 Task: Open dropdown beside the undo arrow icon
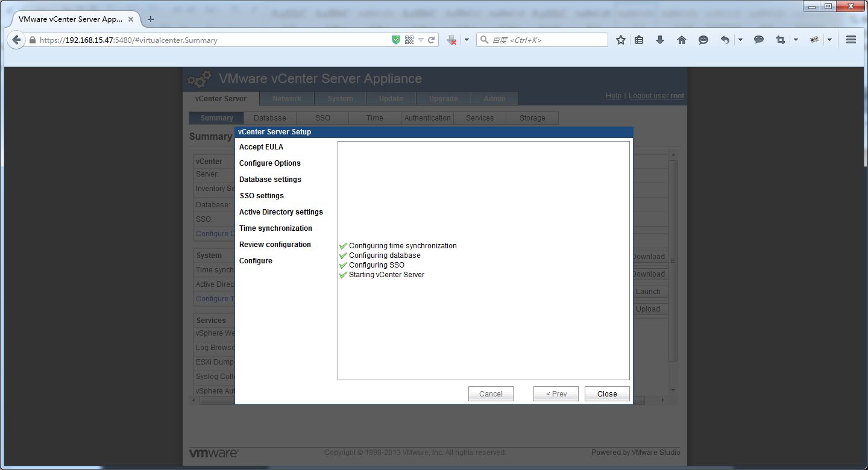tap(740, 40)
